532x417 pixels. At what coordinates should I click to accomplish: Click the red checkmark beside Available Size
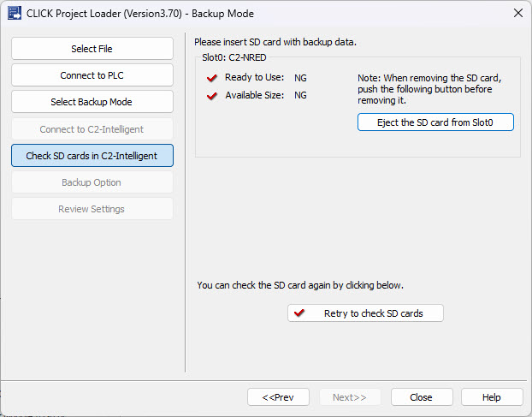(x=212, y=96)
